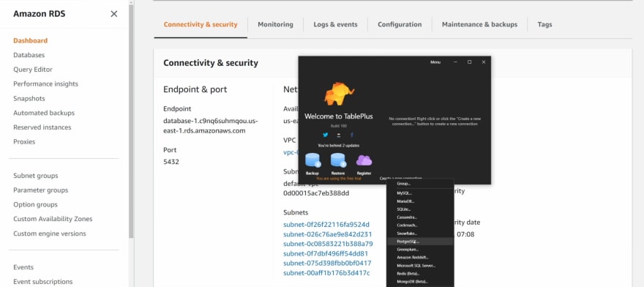Open Proxies in the RDS sidebar
Viewport: 644px width, 287px height.
pos(24,142)
